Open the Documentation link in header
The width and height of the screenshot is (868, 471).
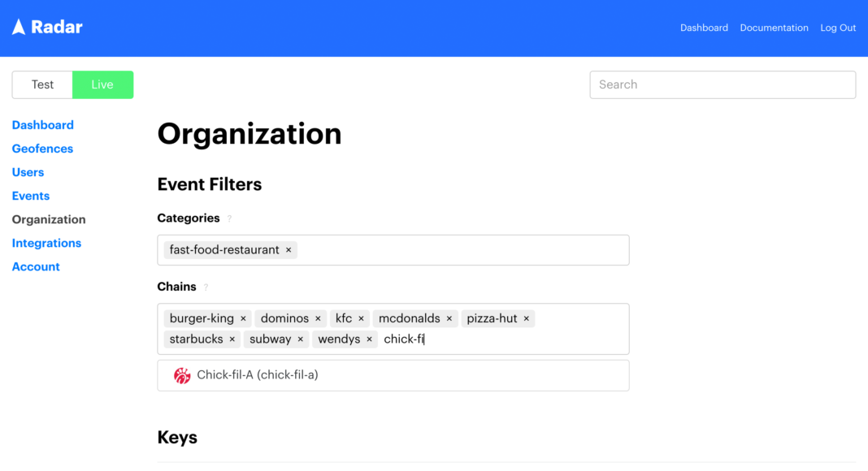pyautogui.click(x=774, y=28)
